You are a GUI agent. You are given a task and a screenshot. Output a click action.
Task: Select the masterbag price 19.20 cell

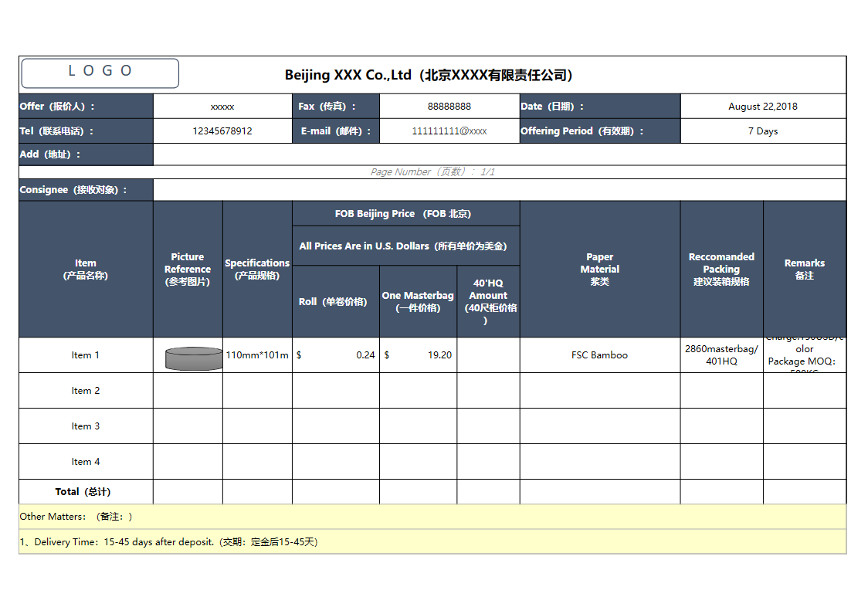(x=418, y=355)
